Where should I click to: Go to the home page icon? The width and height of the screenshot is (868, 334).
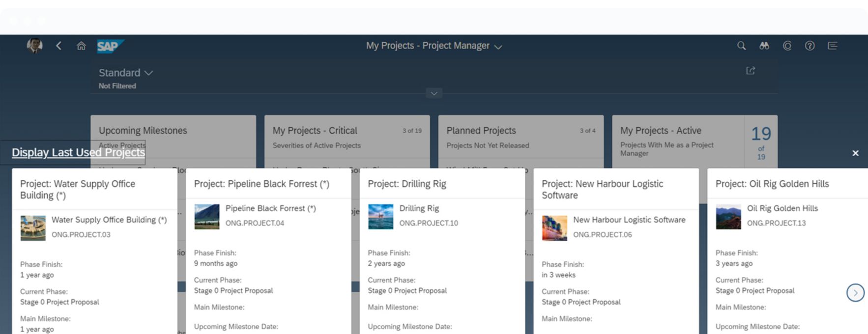(x=81, y=46)
